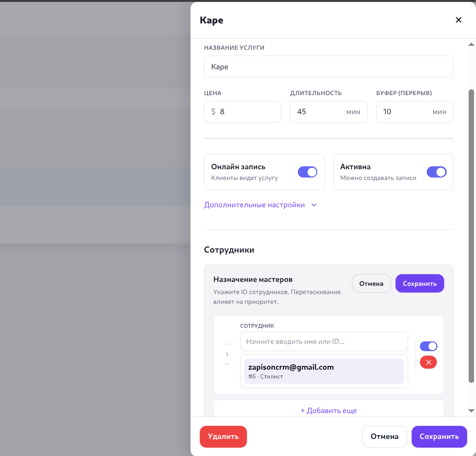Screen dimensions: 476x456
Task: Click + Добавить еще to add an employee
Action: 329,410
